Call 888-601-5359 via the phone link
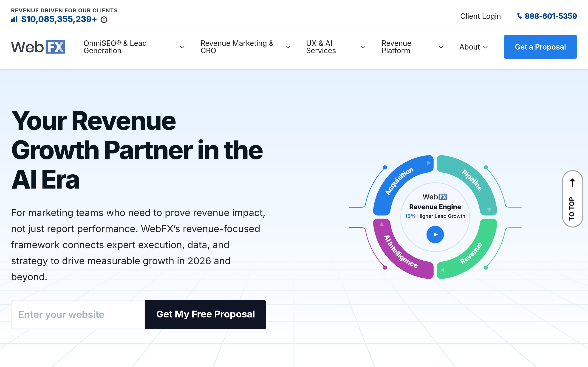This screenshot has height=367, width=588. (551, 16)
